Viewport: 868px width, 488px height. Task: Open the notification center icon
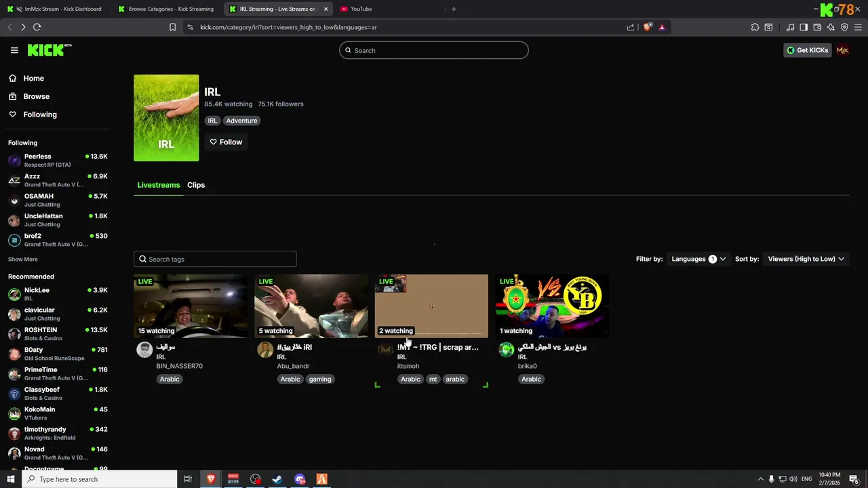coord(854,479)
